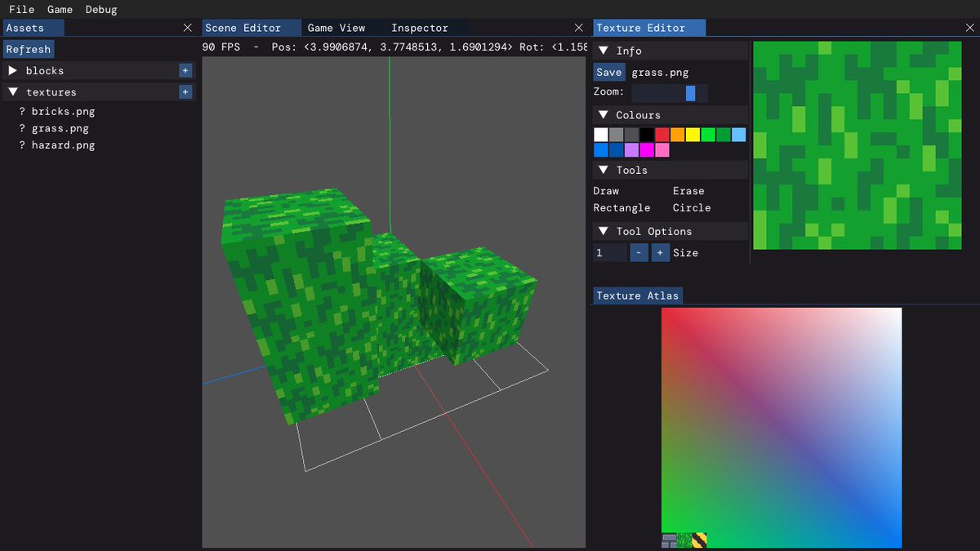This screenshot has width=980, height=551.
Task: Pick the magenta colour swatch
Action: (x=647, y=150)
